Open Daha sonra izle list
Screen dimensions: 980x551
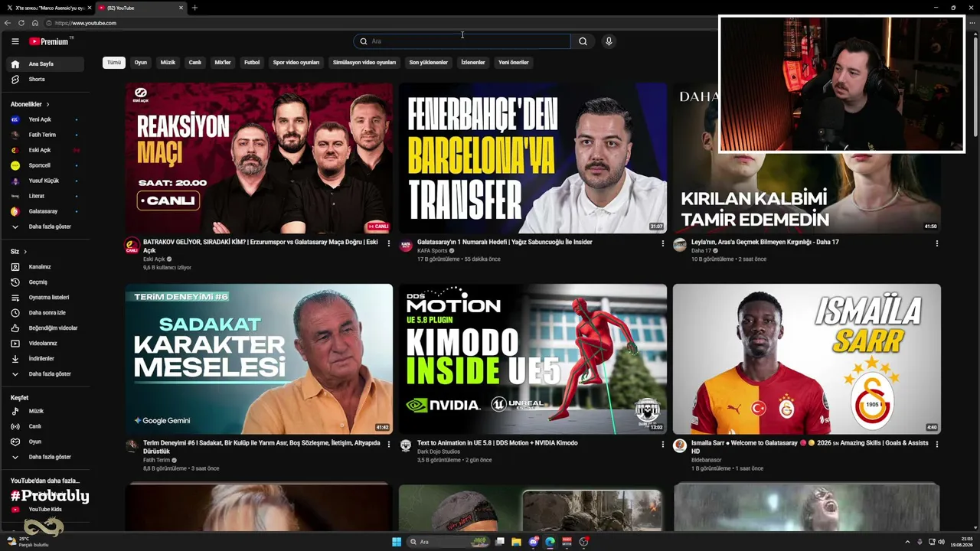[46, 313]
